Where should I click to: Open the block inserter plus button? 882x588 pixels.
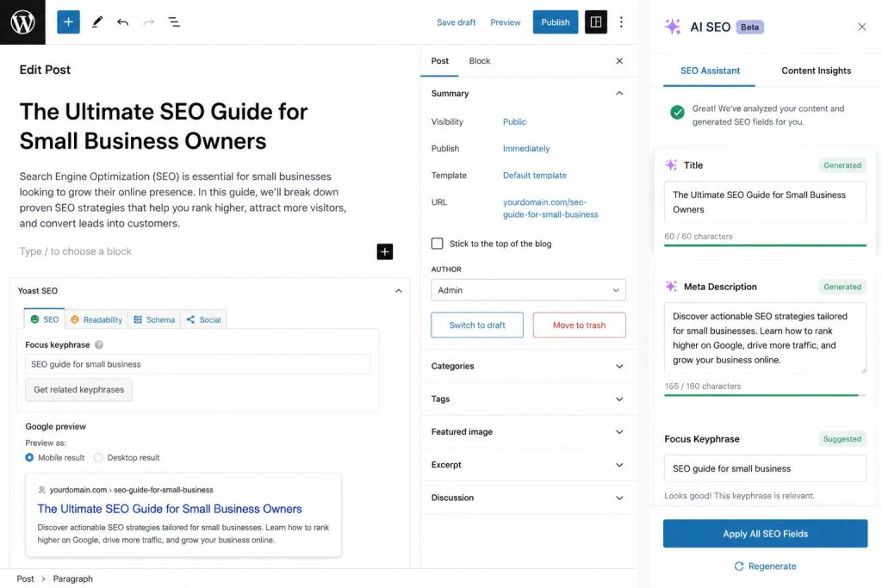68,22
